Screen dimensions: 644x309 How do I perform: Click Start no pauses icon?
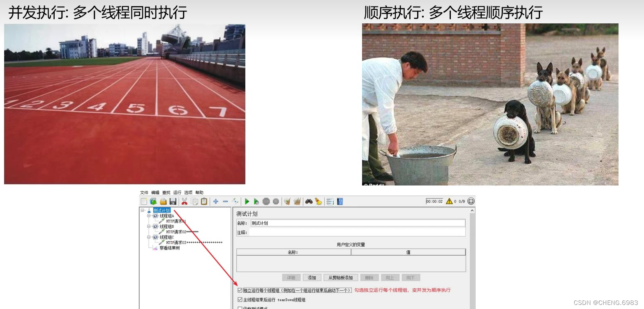click(x=256, y=201)
